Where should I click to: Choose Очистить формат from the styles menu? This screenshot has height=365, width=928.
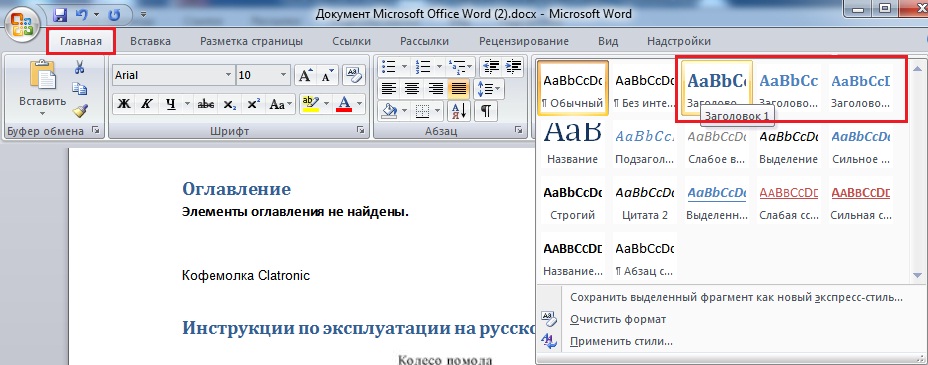[x=618, y=319]
